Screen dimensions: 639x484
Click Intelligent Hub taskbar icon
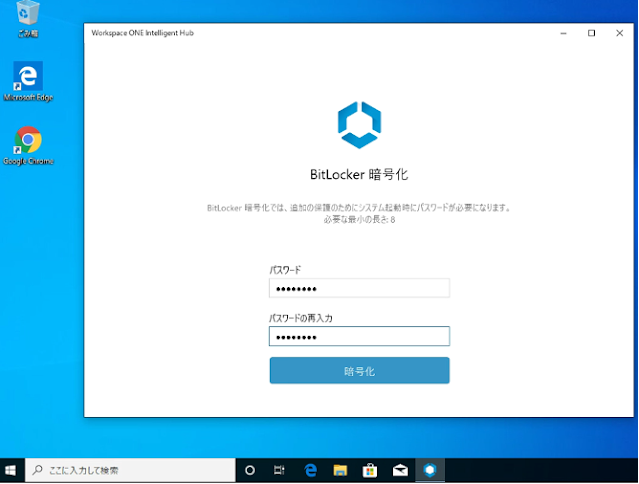pos(430,471)
